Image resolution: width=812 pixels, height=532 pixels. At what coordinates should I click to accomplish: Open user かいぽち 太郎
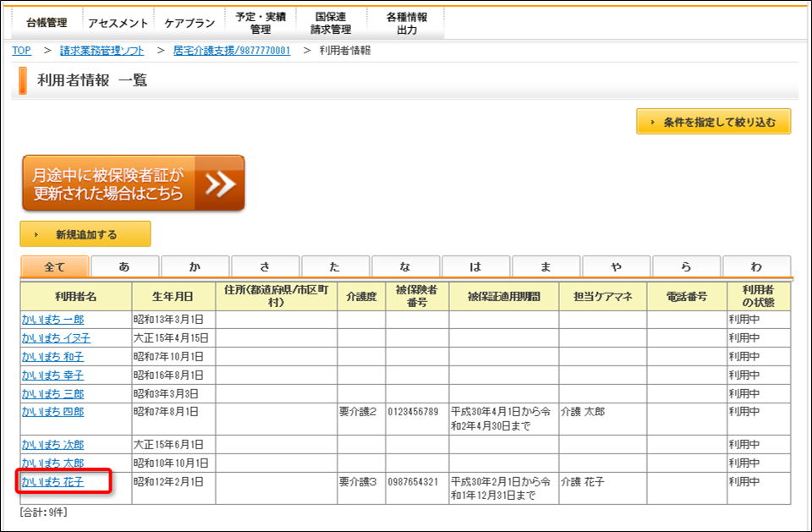[x=52, y=463]
